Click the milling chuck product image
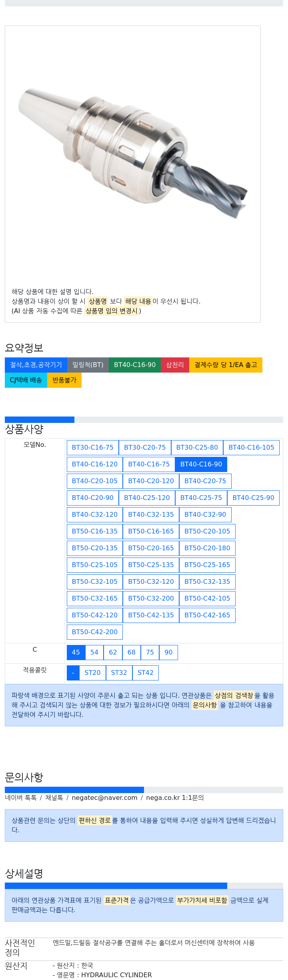288x980 pixels. point(132,154)
